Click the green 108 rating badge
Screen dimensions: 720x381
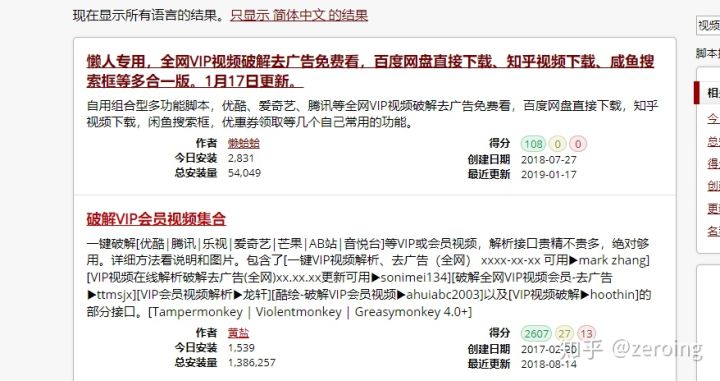pos(533,144)
